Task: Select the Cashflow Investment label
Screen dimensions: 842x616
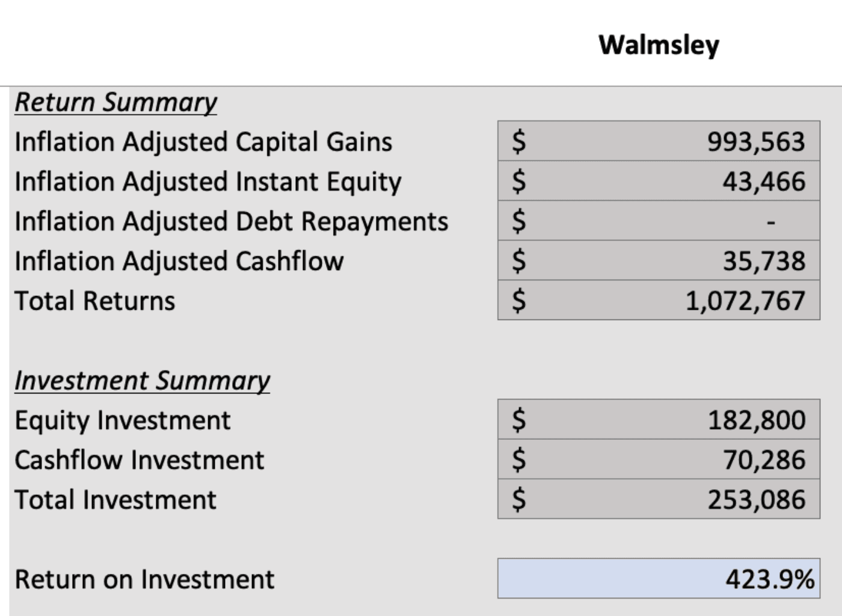Action: click(139, 460)
